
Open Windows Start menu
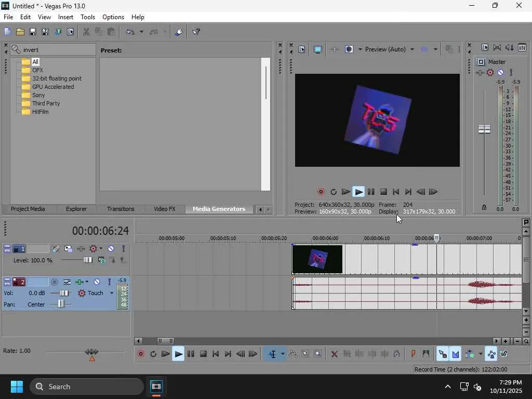17,387
